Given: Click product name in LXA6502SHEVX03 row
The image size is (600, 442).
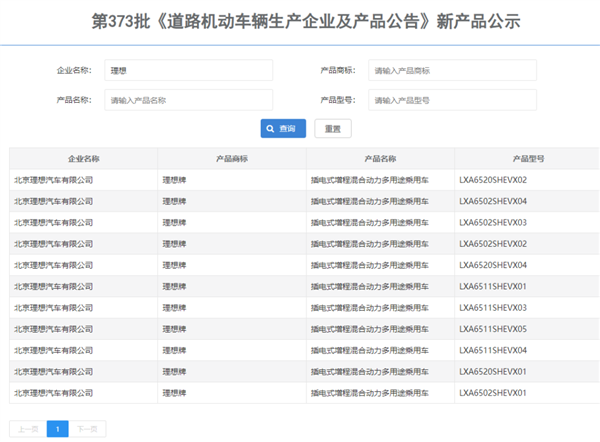Looking at the screenshot, I should (370, 223).
